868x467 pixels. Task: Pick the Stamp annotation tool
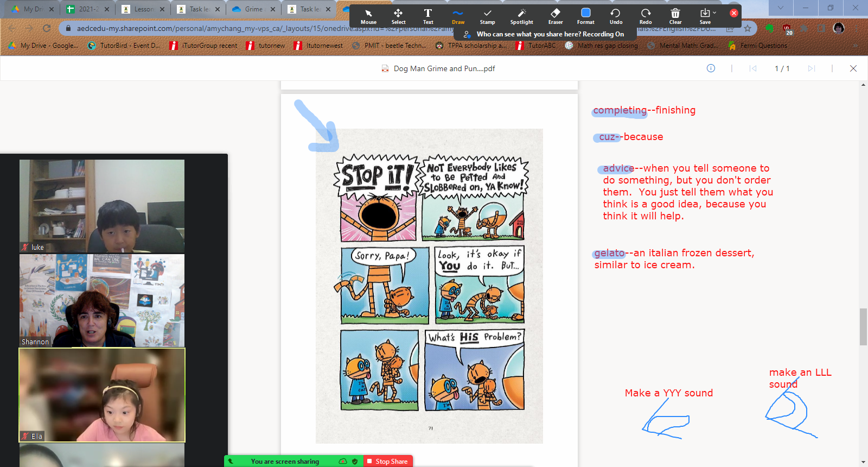487,16
